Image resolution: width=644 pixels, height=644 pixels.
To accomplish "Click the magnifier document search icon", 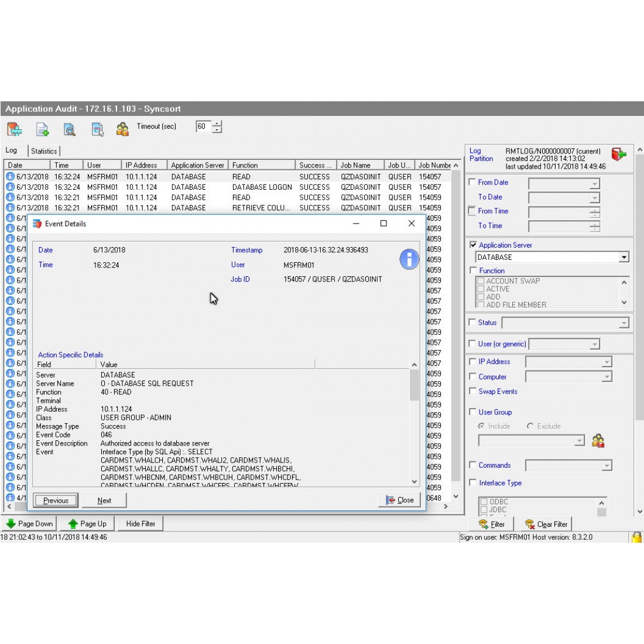I will coord(70,129).
